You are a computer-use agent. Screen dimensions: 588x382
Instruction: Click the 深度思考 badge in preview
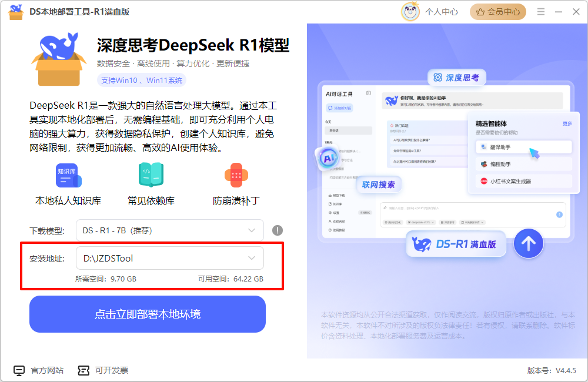[457, 78]
